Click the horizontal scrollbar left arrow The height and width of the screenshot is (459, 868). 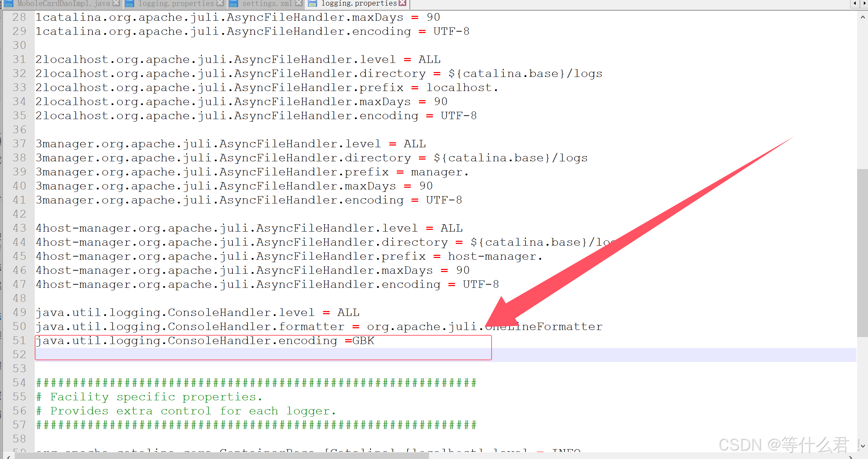pyautogui.click(x=8, y=457)
